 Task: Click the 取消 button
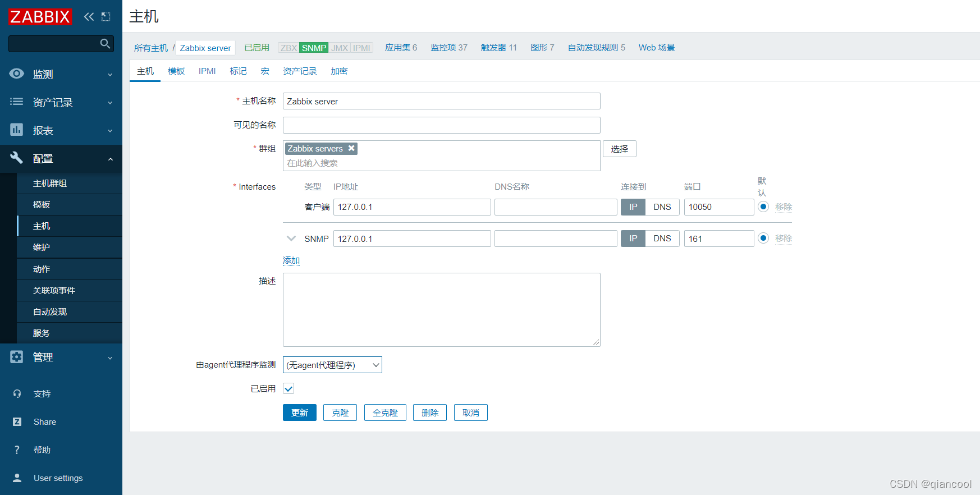471,412
